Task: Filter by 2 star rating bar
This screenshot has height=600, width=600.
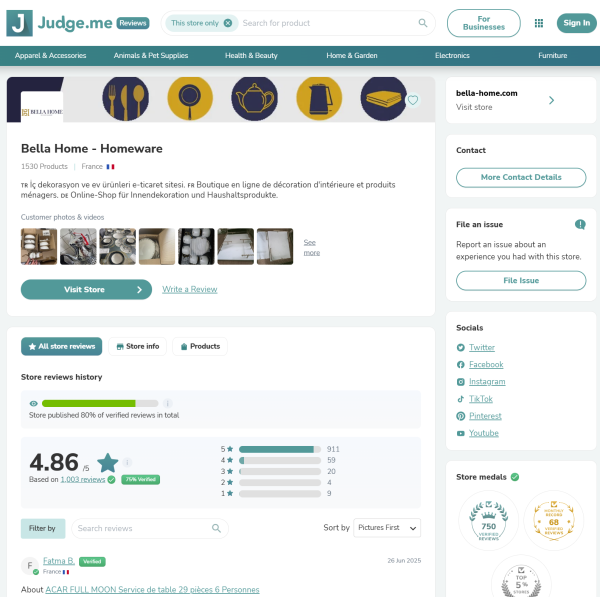Action: click(280, 483)
